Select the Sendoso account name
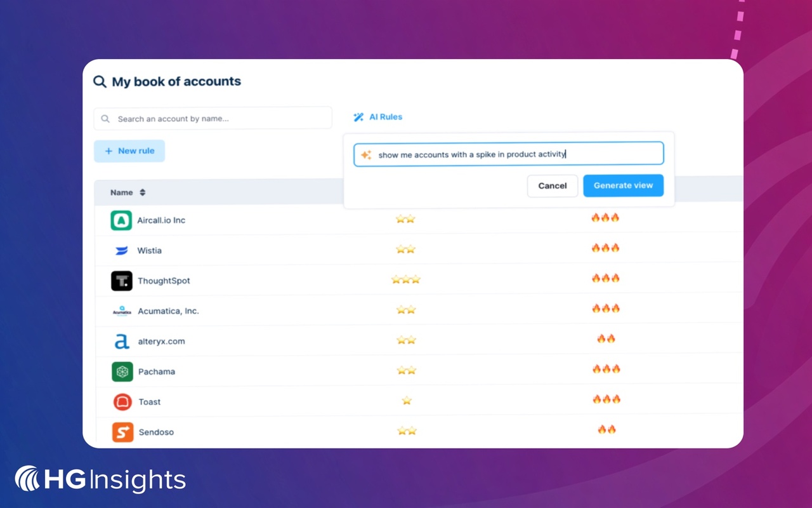 tap(156, 432)
